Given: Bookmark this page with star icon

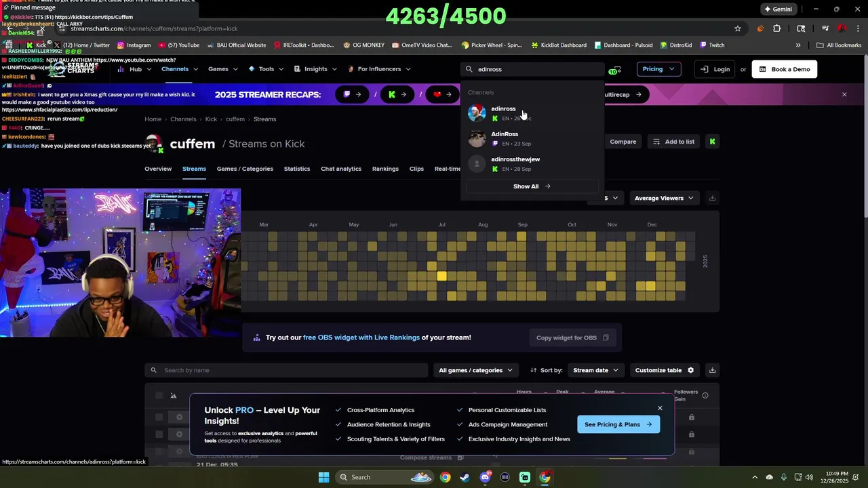Looking at the screenshot, I should click(738, 28).
